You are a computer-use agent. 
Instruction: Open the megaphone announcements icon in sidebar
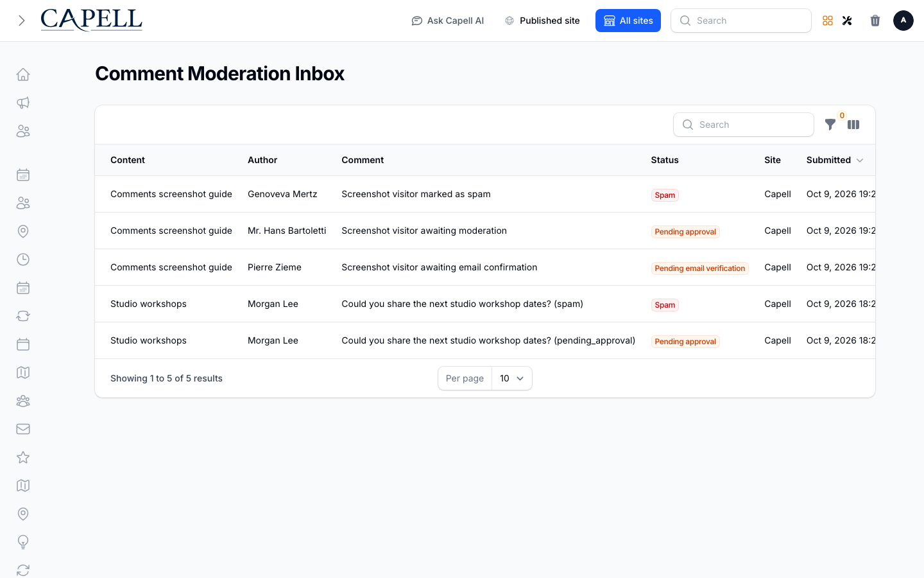[x=23, y=103]
